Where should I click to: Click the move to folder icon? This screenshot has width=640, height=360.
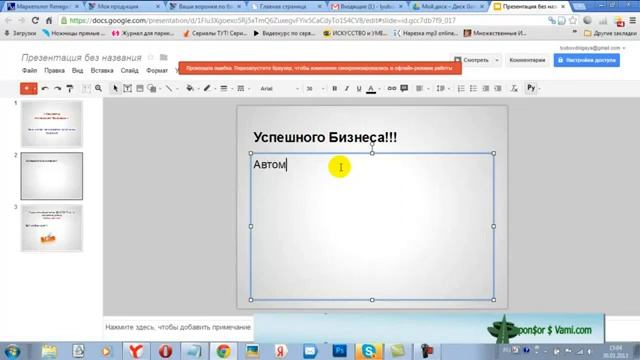point(164,57)
